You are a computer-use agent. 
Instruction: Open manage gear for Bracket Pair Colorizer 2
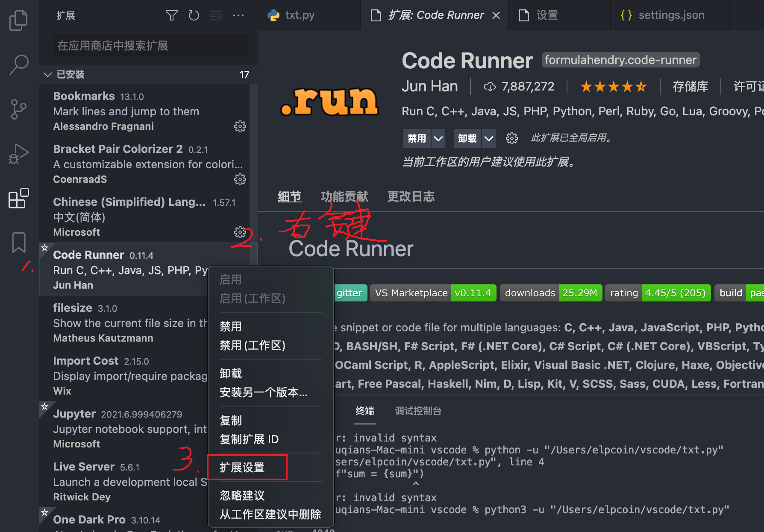pyautogui.click(x=240, y=179)
